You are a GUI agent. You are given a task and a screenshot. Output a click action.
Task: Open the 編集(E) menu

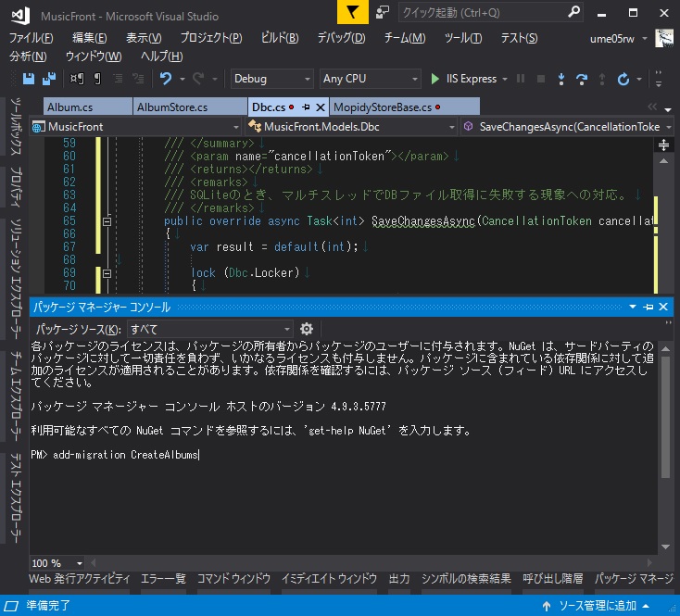coord(89,38)
